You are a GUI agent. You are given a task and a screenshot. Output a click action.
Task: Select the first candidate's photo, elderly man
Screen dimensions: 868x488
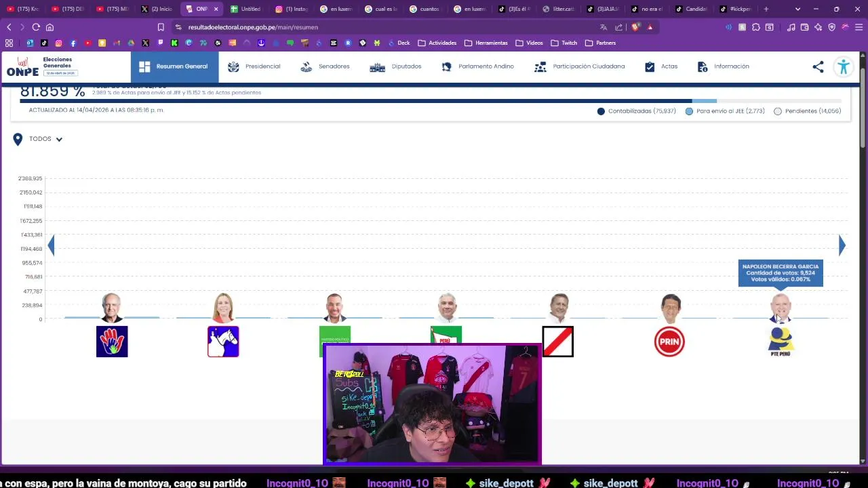coord(112,307)
